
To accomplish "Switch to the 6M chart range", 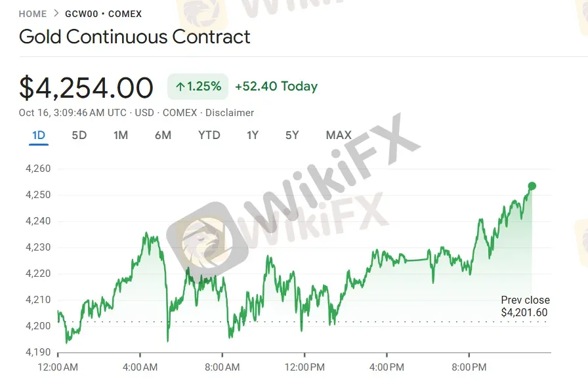I will click(163, 135).
